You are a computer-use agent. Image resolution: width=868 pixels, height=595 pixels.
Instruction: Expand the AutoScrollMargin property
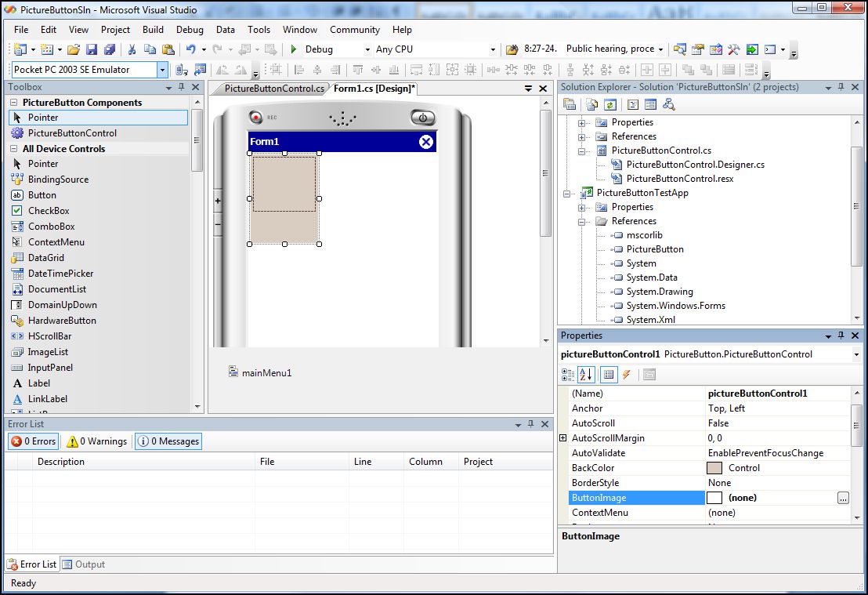pyautogui.click(x=563, y=438)
